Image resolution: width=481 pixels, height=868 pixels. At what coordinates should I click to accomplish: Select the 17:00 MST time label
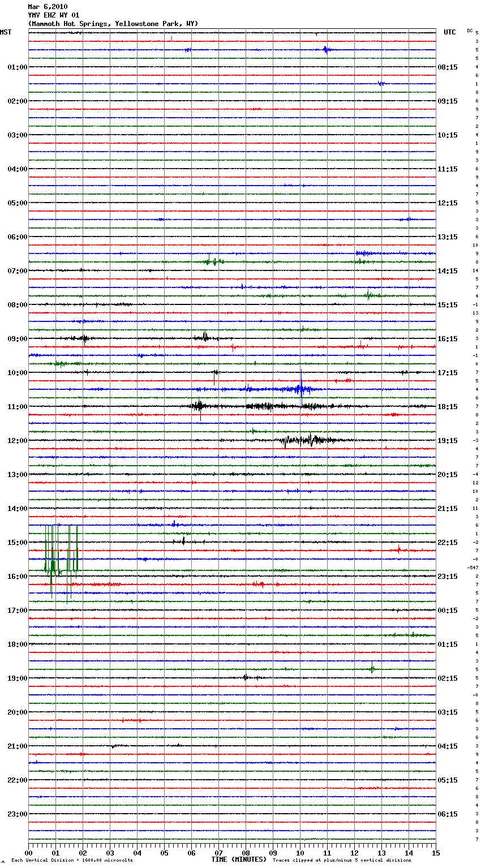click(x=18, y=611)
